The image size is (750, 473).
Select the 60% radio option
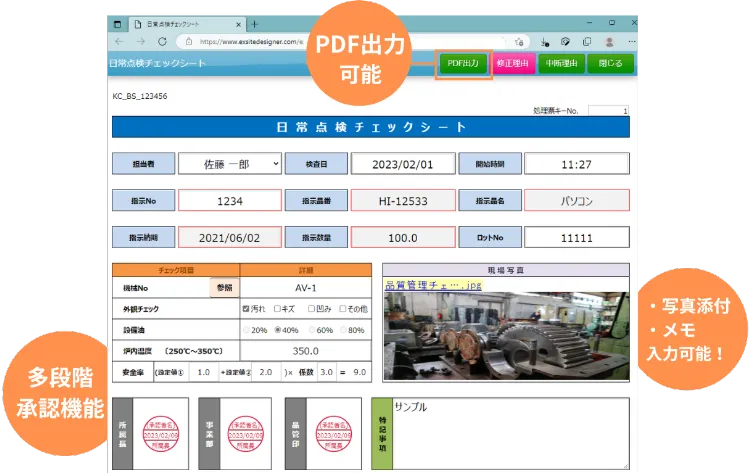(310, 329)
